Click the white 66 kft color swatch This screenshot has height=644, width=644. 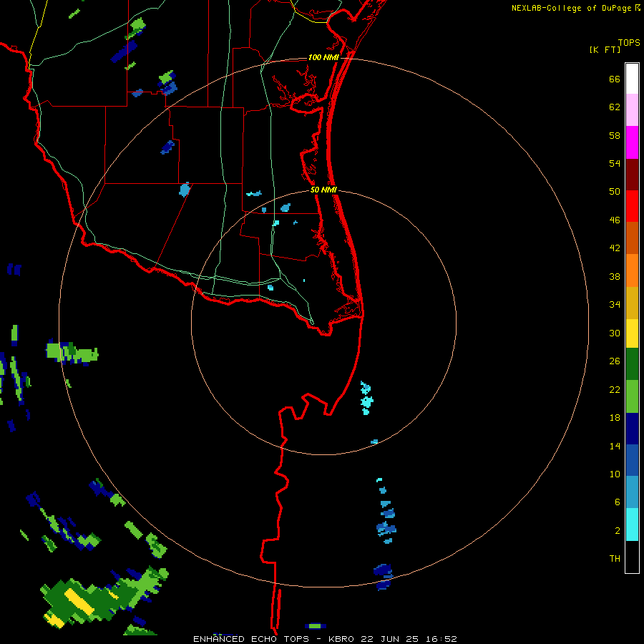pyautogui.click(x=632, y=79)
